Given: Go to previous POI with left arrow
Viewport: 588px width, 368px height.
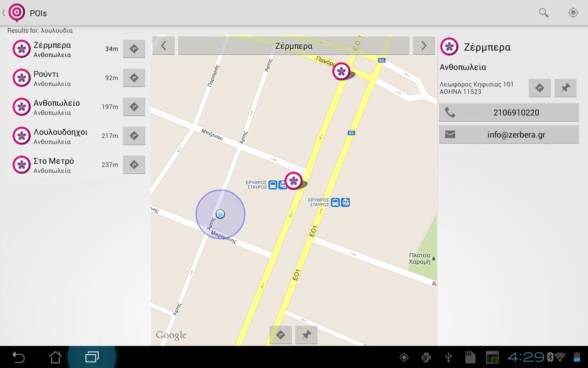Looking at the screenshot, I should tap(164, 46).
